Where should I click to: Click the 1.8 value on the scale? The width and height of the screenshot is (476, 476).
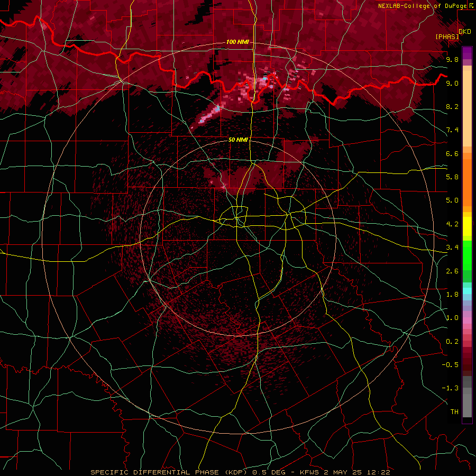pyautogui.click(x=452, y=294)
